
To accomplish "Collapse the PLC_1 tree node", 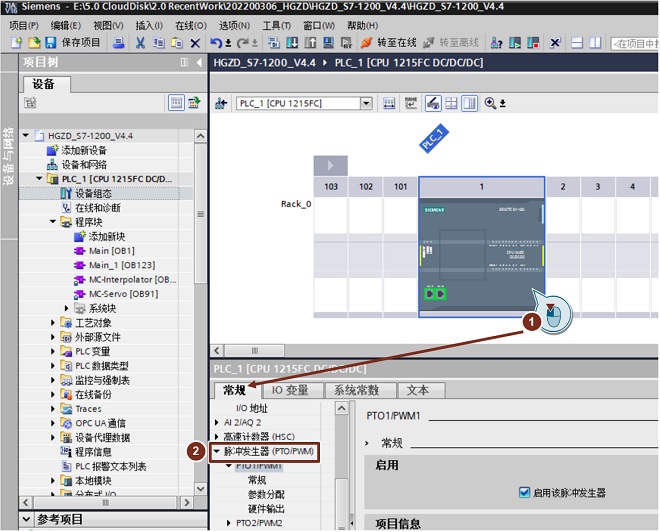I will click(39, 179).
